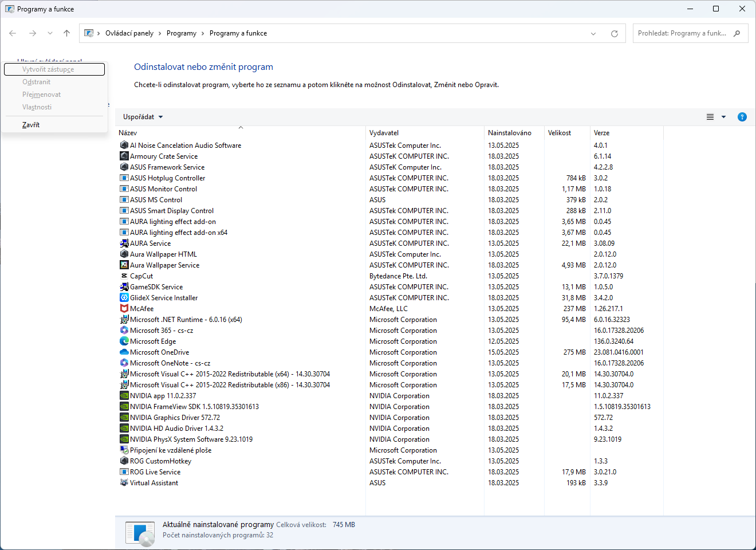Click the refresh icon in address bar

click(615, 34)
